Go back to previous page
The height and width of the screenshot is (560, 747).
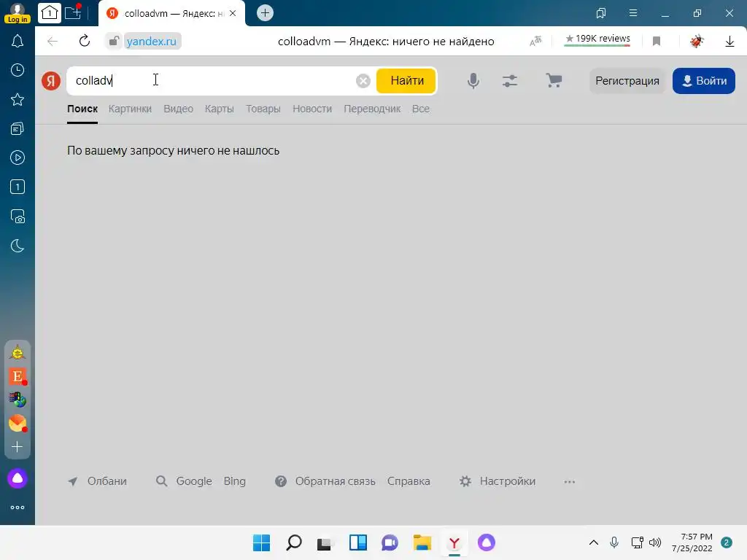pyautogui.click(x=53, y=42)
